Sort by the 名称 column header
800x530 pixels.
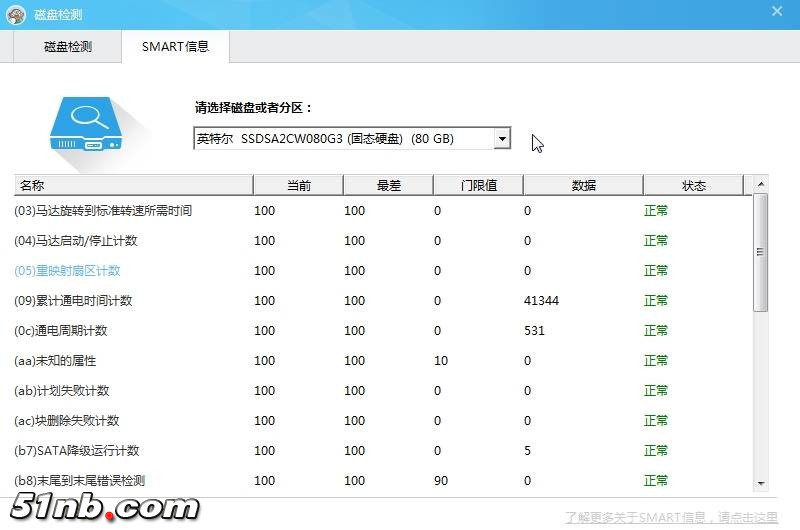pyautogui.click(x=133, y=186)
